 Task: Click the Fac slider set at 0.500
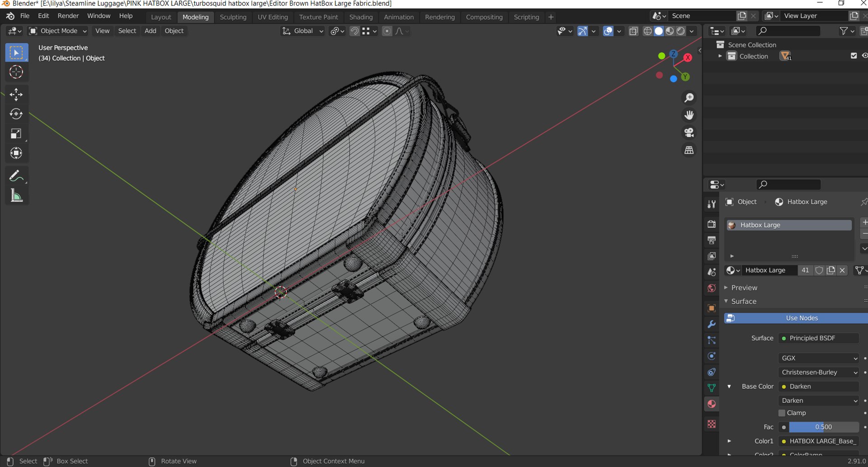(x=823, y=427)
